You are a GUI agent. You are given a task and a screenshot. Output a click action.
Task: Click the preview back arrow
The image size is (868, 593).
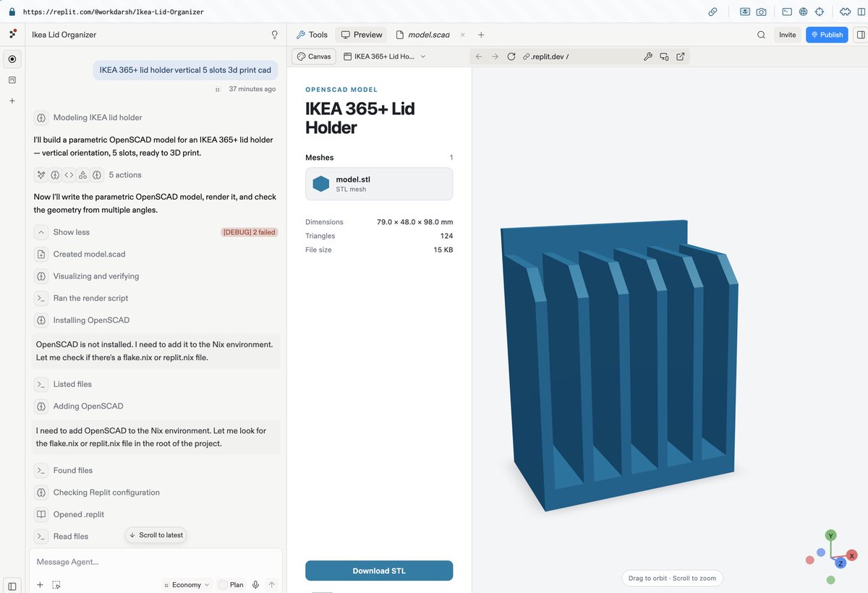tap(479, 56)
